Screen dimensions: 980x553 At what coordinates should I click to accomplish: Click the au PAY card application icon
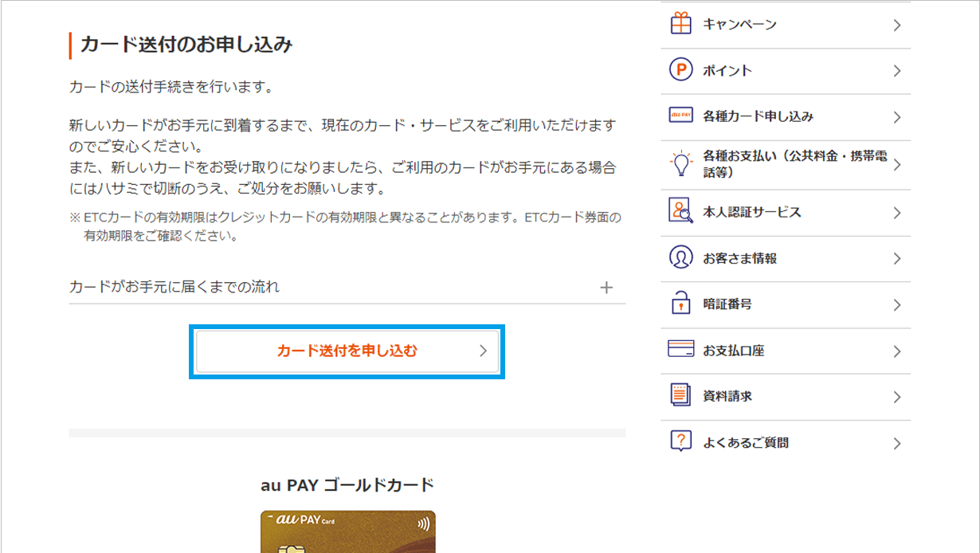pyautogui.click(x=680, y=116)
